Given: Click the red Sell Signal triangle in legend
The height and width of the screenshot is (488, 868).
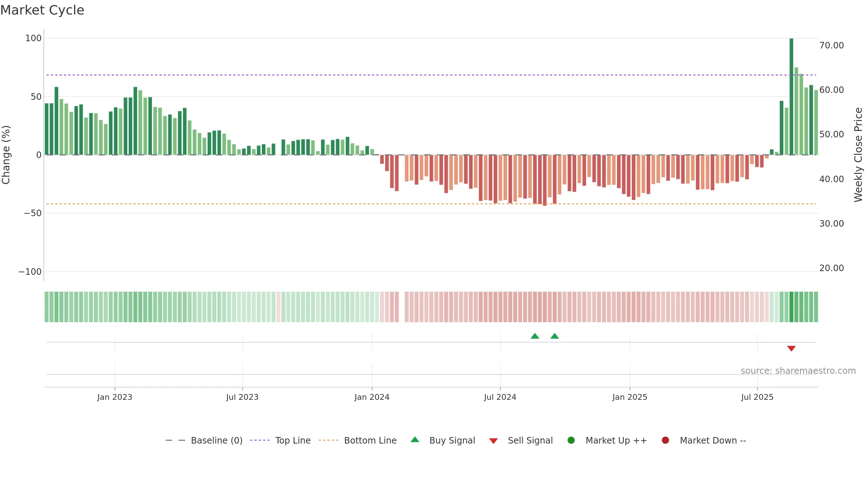Looking at the screenshot, I should [493, 441].
